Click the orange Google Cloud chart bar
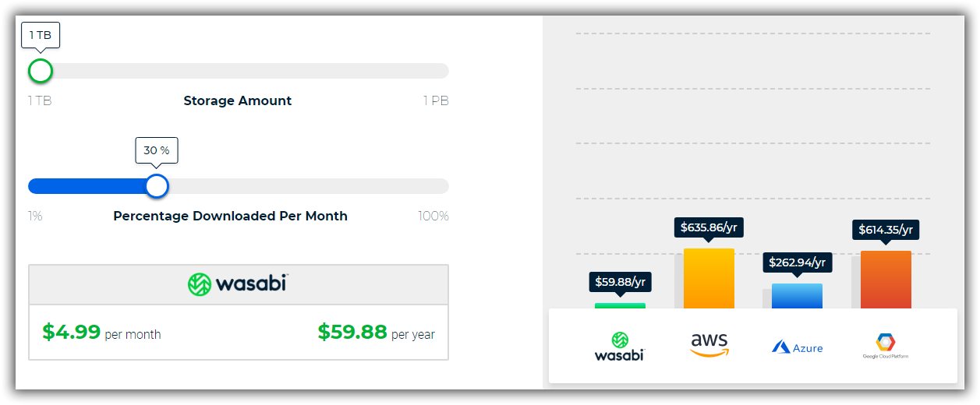Screen dimensions: 980x405 (886, 280)
